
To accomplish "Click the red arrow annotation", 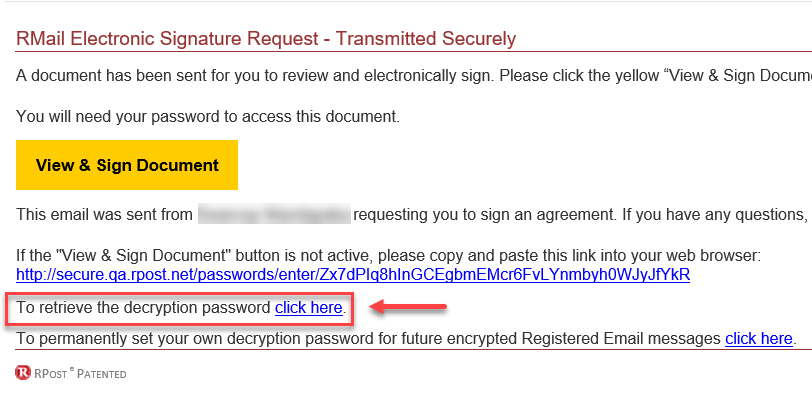I will (x=408, y=308).
